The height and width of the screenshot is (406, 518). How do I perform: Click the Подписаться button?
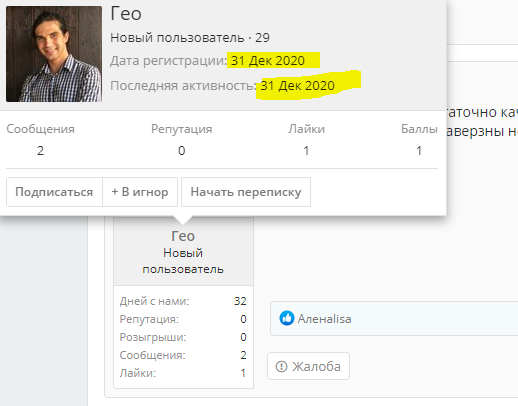pyautogui.click(x=54, y=192)
